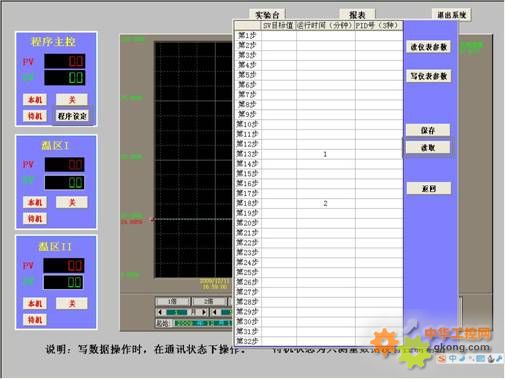This screenshot has width=505, height=379.
Task: Click the right-arrow under the 1倍 zoom button
Action: coord(204,312)
